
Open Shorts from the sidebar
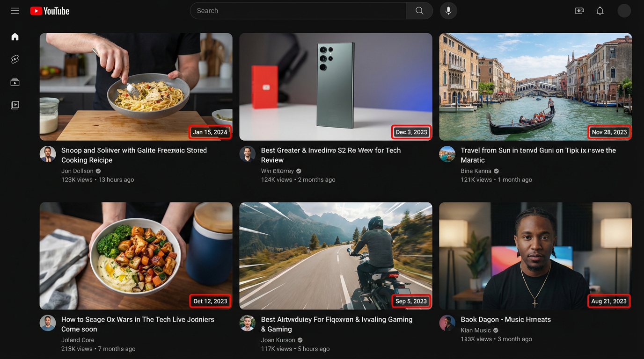coord(15,59)
